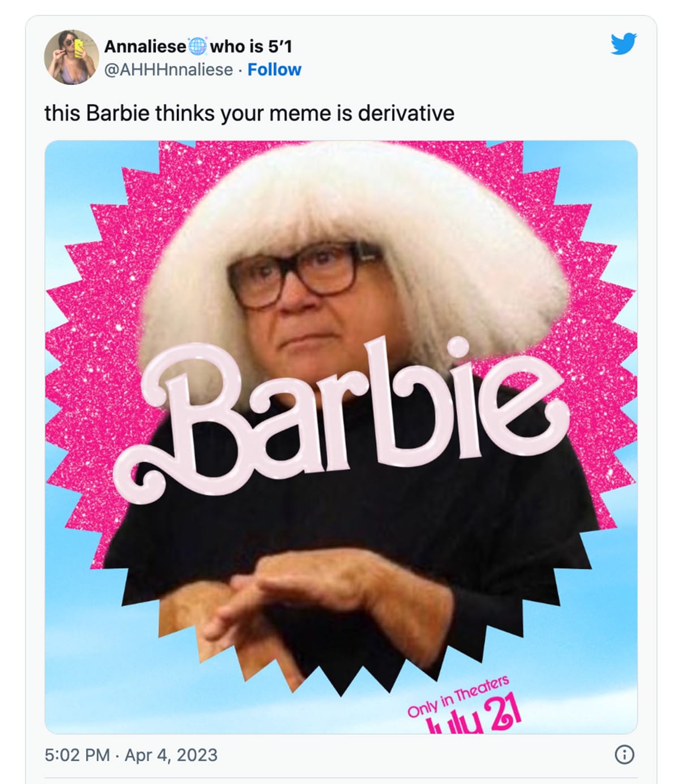Open the 5:02 PM timestamp link
The image size is (679, 784).
(x=77, y=755)
